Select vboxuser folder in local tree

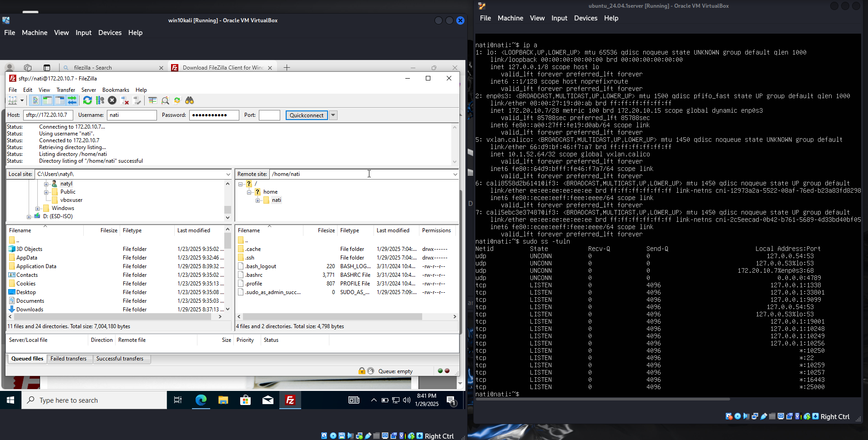point(71,200)
